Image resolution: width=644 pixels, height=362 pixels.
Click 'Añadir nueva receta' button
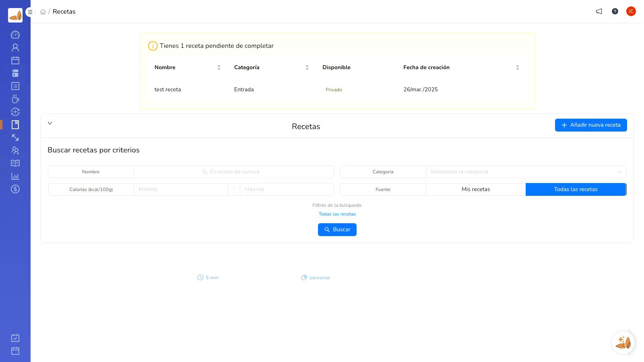591,125
